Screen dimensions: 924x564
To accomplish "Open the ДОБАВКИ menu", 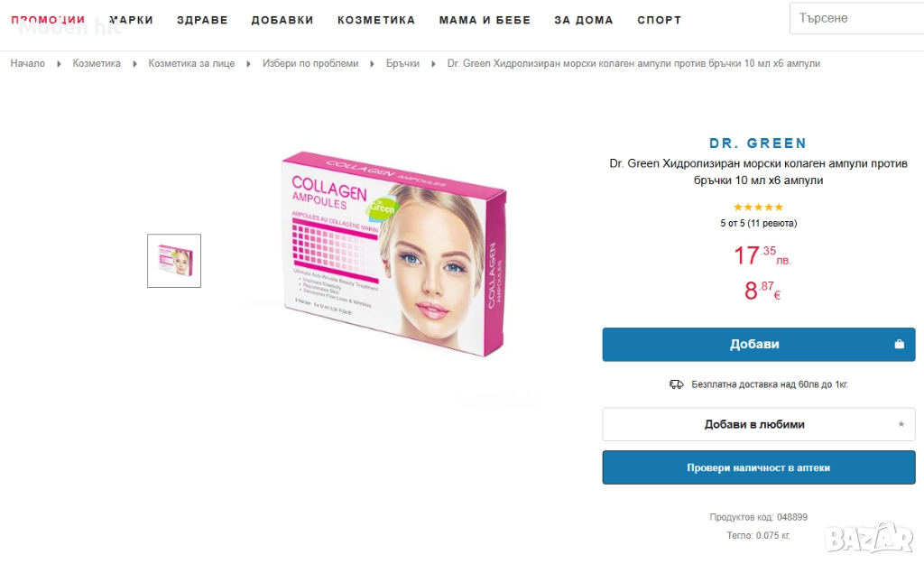I will pyautogui.click(x=282, y=20).
